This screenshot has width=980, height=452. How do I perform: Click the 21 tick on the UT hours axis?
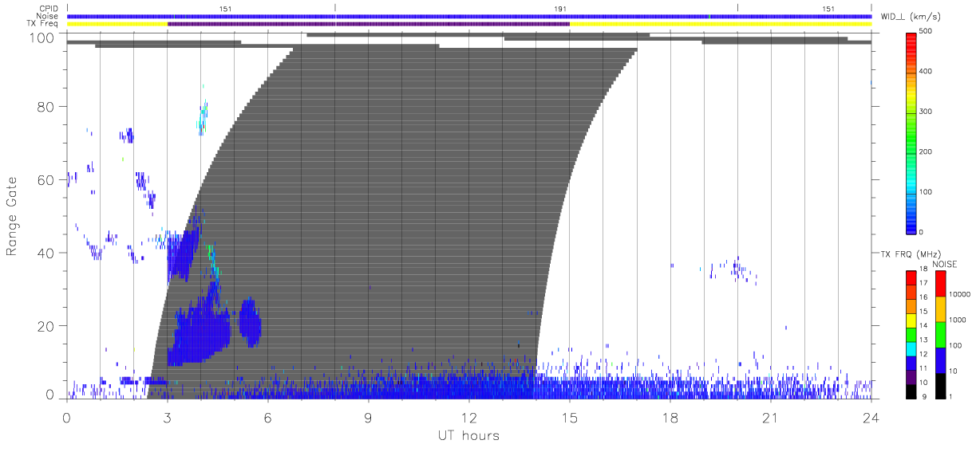pos(771,417)
